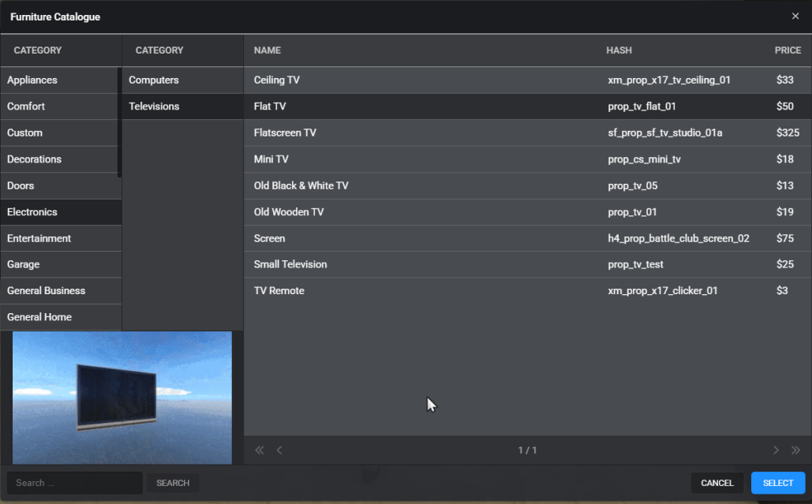The height and width of the screenshot is (504, 812).
Task: Choose the Mini TV item
Action: click(x=528, y=159)
